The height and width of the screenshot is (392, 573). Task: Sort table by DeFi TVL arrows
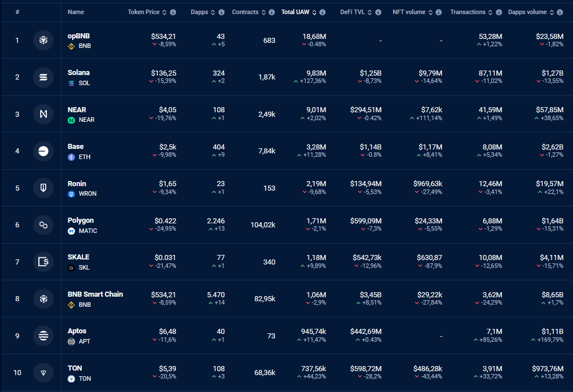tap(370, 12)
